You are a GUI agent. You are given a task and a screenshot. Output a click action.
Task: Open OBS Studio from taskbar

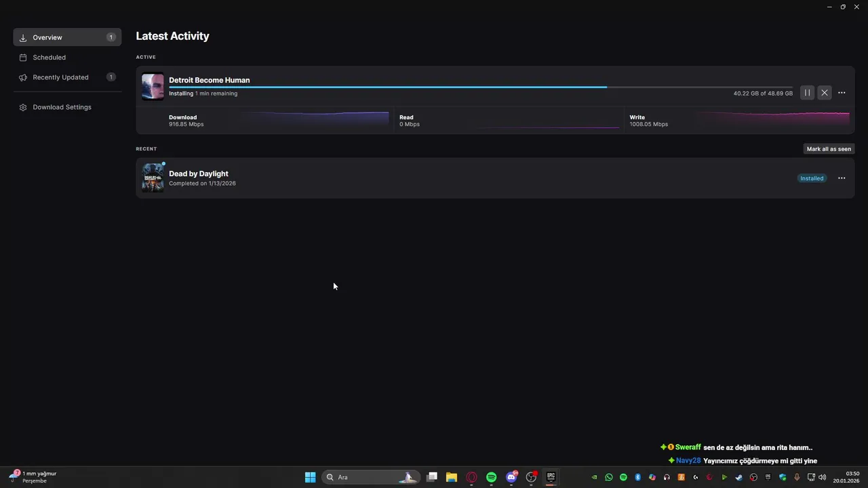[x=531, y=477]
